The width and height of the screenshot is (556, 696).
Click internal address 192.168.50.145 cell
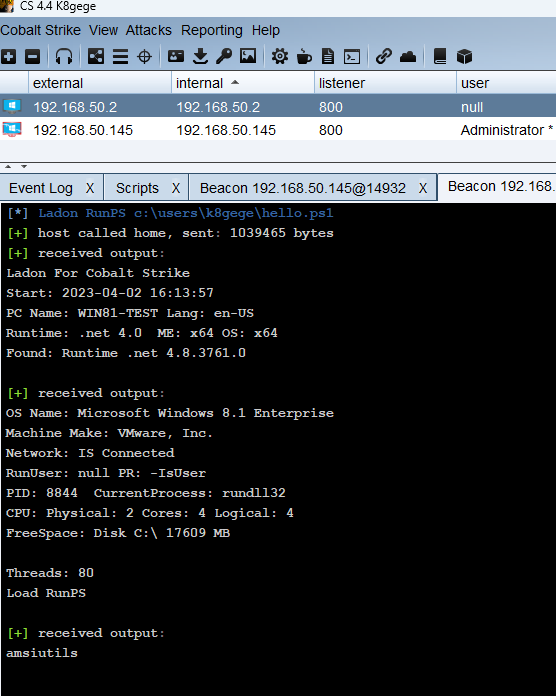(x=226, y=130)
